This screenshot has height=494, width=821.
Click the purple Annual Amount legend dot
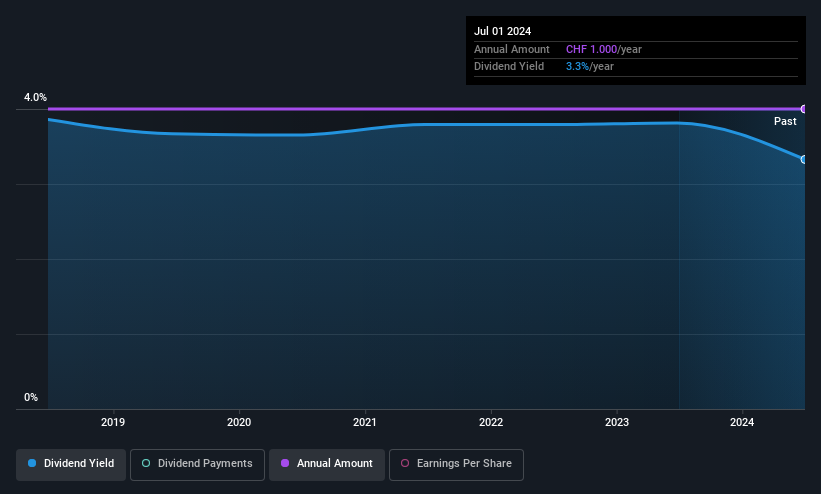click(285, 464)
